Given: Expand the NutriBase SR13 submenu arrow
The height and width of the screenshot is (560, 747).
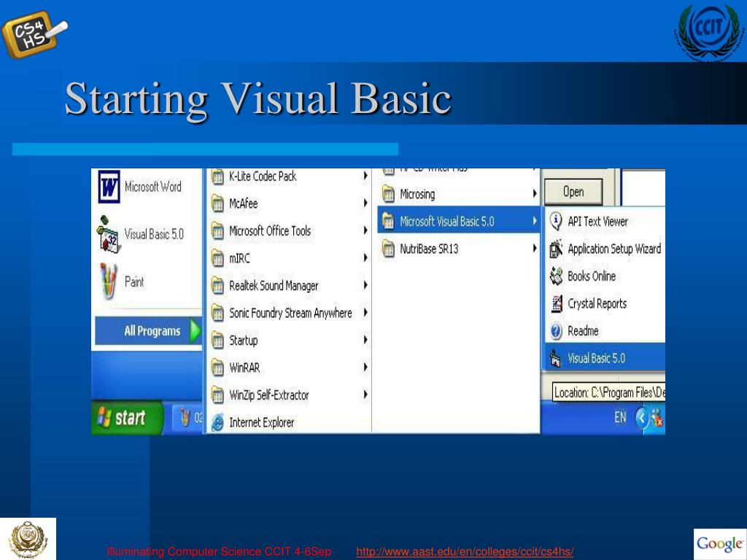Looking at the screenshot, I should tap(535, 249).
